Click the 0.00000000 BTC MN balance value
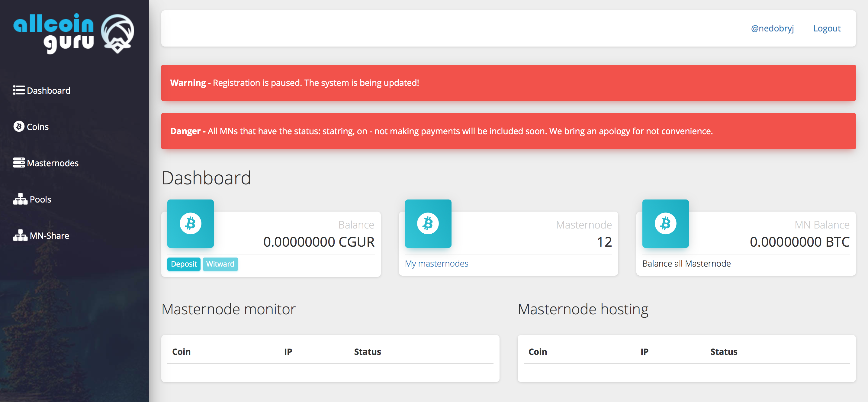The width and height of the screenshot is (868, 402). 800,242
